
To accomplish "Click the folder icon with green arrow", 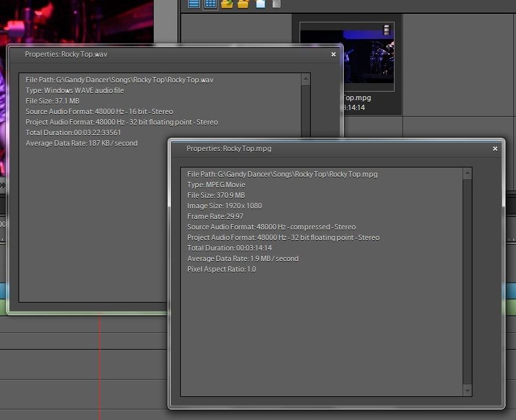I will pos(227,3).
